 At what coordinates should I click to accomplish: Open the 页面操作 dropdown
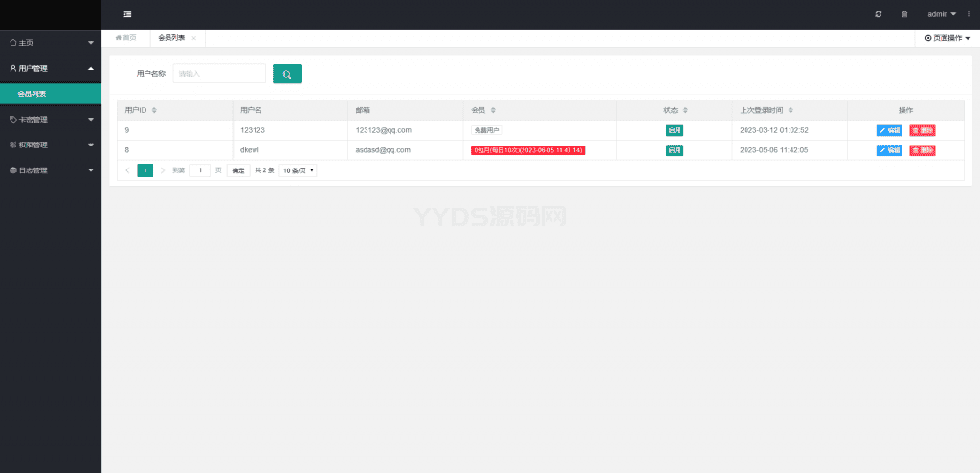947,39
